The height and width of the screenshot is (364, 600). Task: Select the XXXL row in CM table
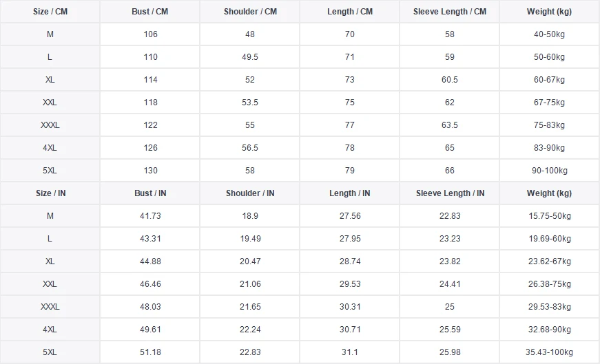(50, 125)
